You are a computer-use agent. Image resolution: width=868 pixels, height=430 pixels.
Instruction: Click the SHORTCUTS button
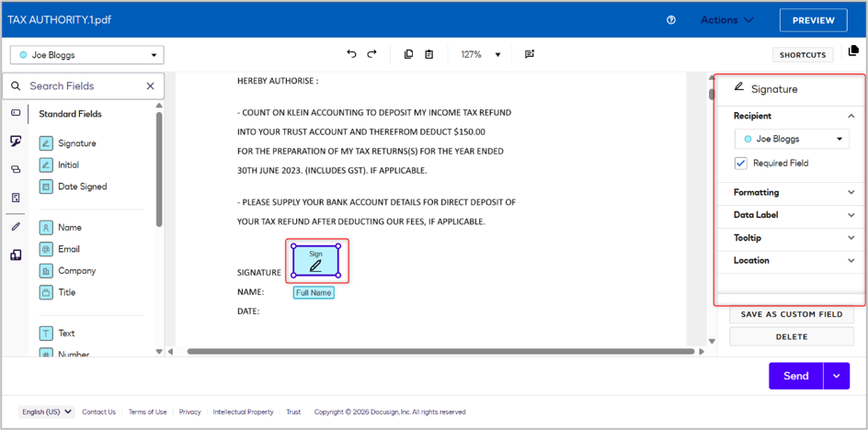tap(803, 55)
